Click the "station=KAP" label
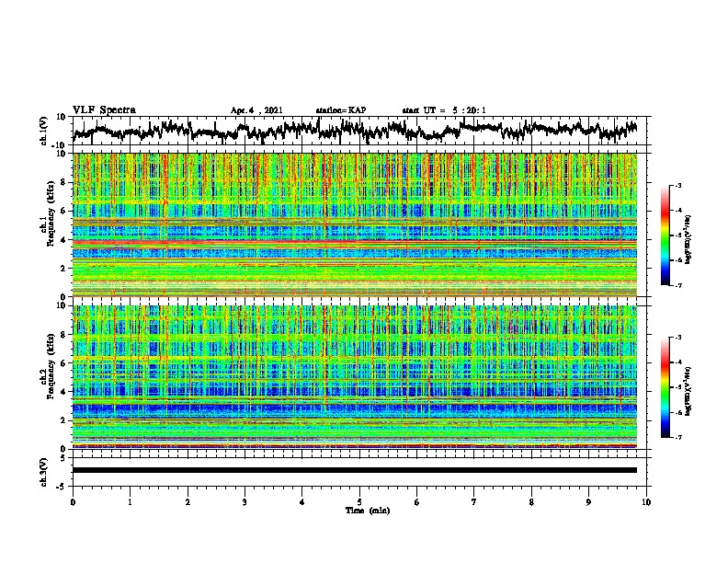Viewport: 728px width, 563px height. coord(341,110)
